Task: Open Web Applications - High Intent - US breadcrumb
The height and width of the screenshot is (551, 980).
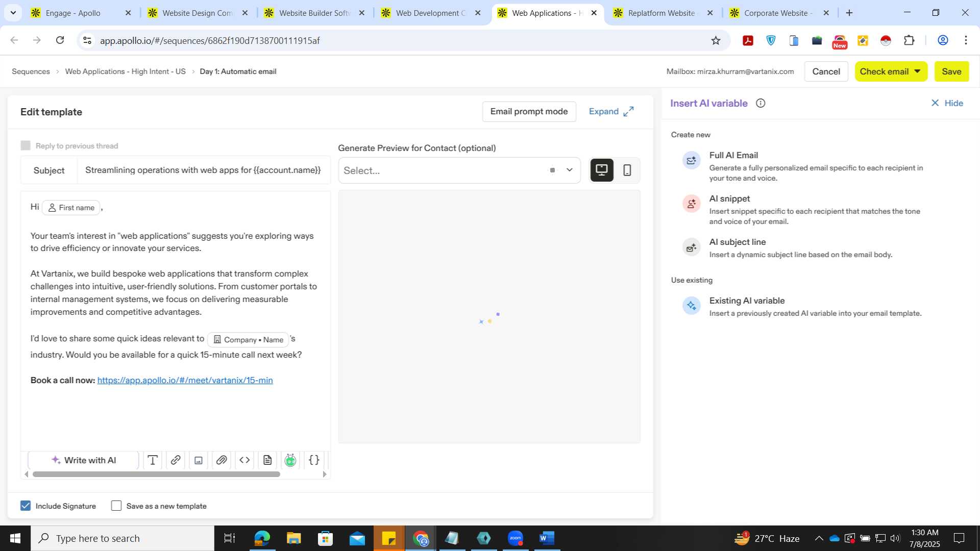Action: point(125,71)
